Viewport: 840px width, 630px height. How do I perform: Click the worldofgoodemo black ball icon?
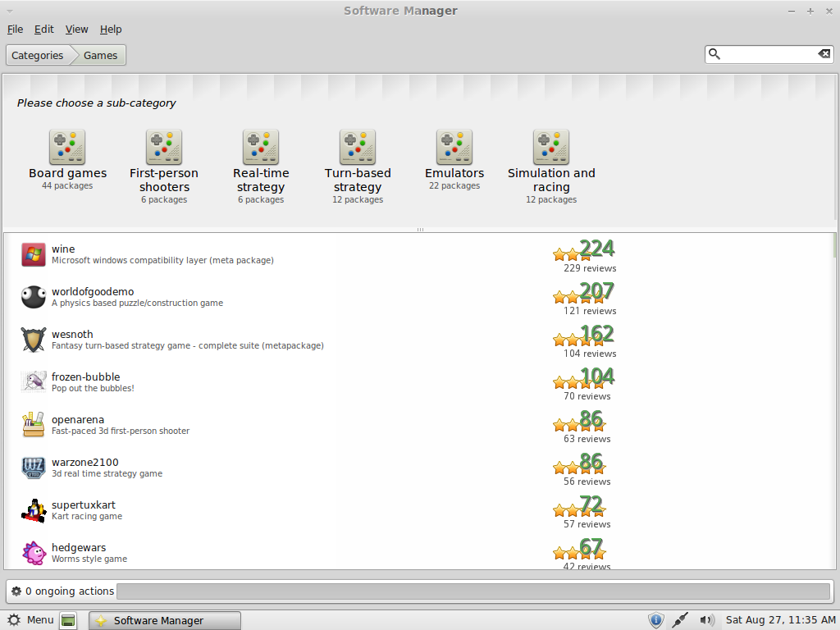[x=33, y=297]
